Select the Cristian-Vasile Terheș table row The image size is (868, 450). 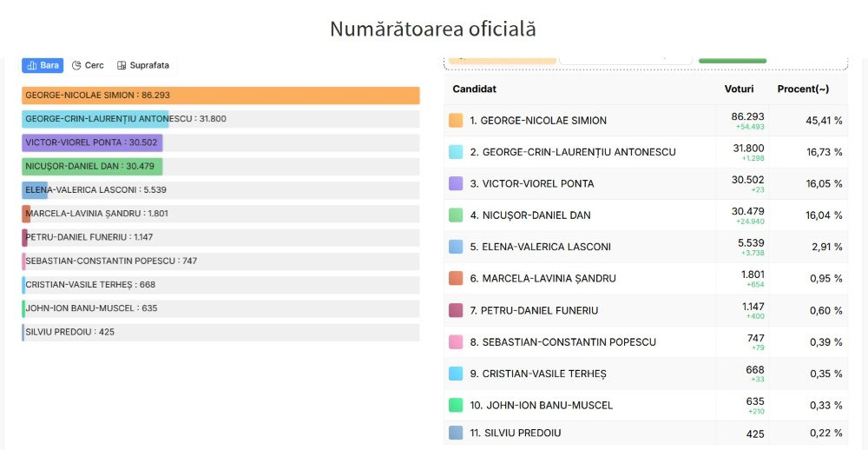pyautogui.click(x=646, y=374)
